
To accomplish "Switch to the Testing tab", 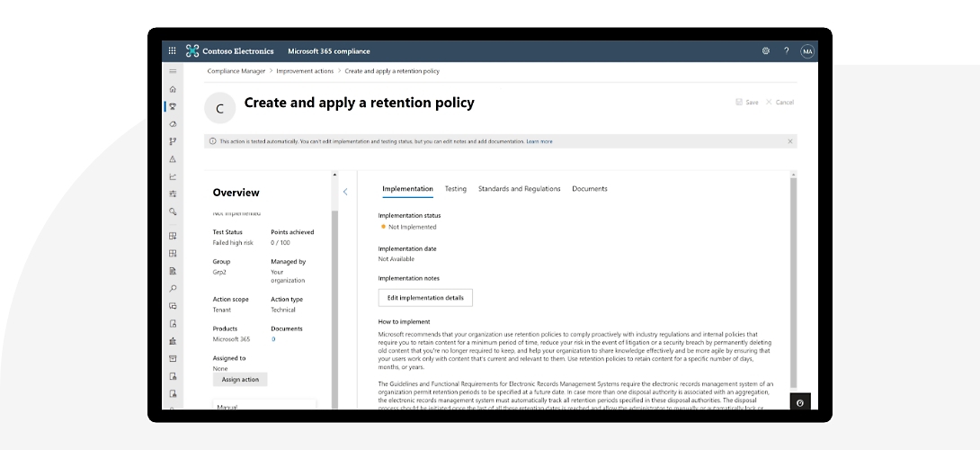I will point(456,189).
